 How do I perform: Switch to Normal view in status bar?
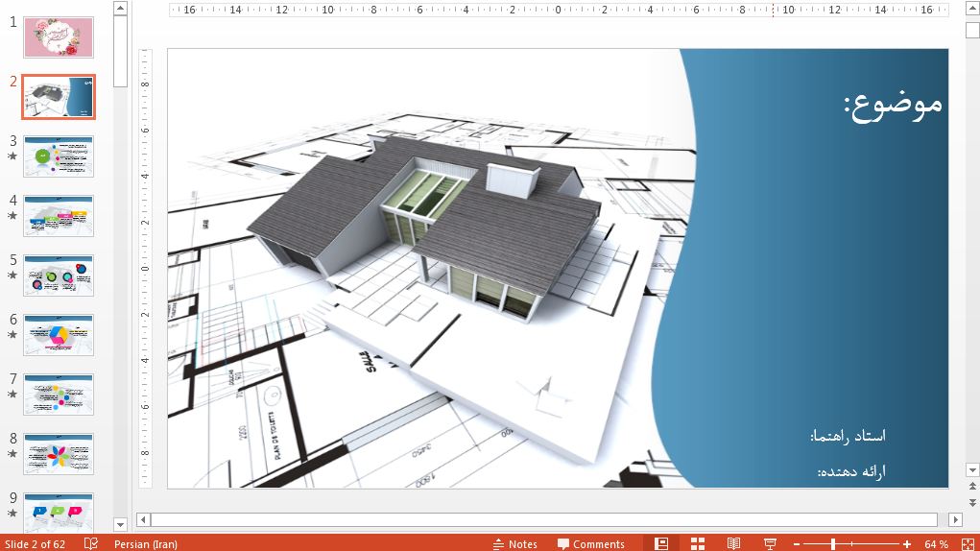[661, 543]
